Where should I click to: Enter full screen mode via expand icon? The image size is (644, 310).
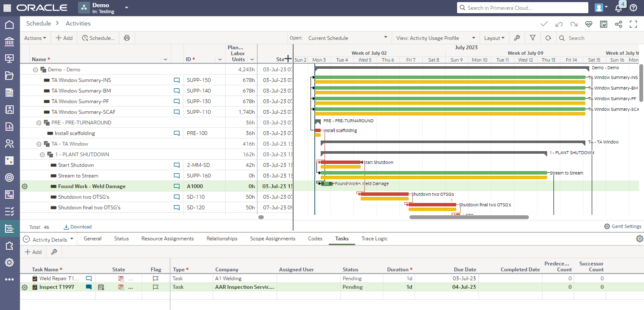click(633, 24)
